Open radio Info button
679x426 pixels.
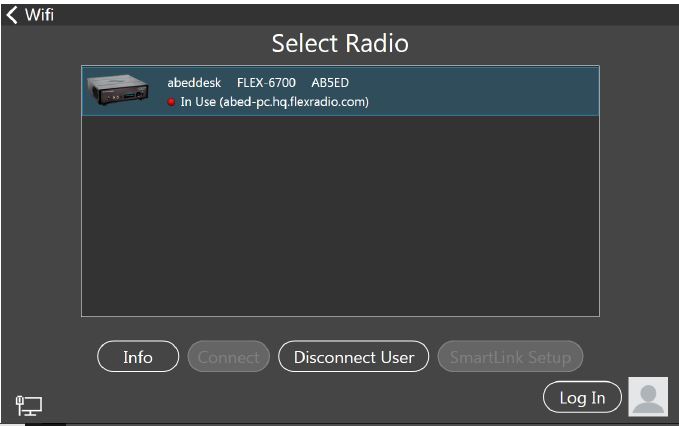(138, 356)
